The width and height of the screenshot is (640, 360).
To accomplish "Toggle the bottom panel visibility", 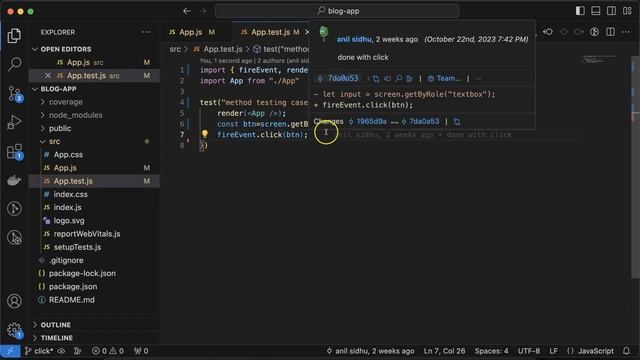I will [x=596, y=11].
